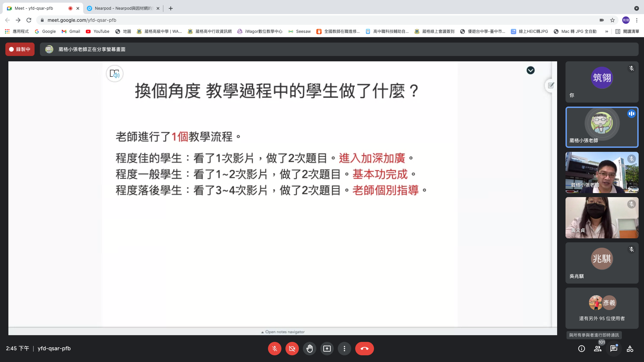Click the Nearpod notes pencil icon
This screenshot has width=644, height=362.
point(551,85)
